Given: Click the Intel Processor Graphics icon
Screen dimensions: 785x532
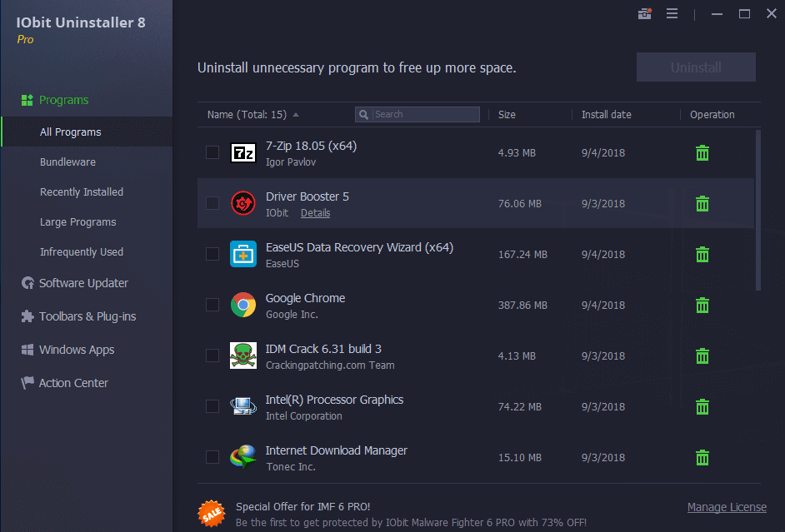Looking at the screenshot, I should point(243,406).
